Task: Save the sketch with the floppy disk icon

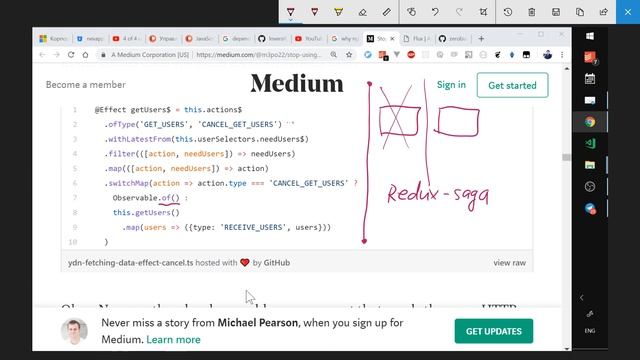Action: tap(556, 12)
